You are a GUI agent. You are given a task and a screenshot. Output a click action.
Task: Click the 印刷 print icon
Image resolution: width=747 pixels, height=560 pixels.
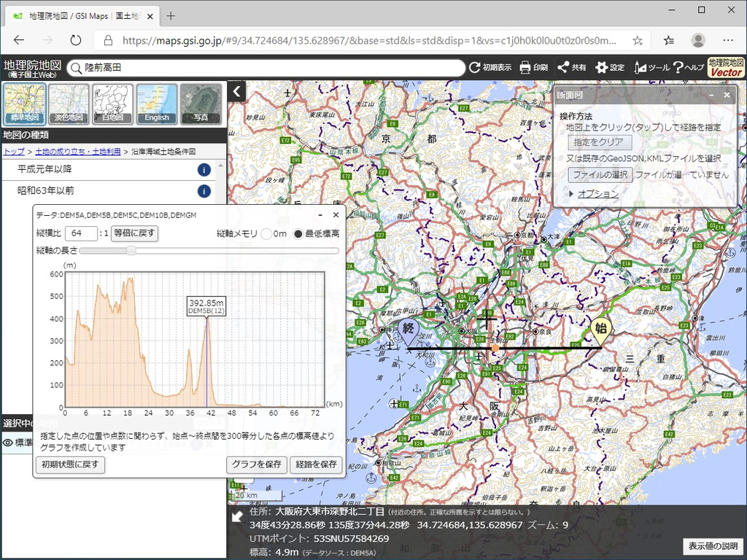coord(533,68)
